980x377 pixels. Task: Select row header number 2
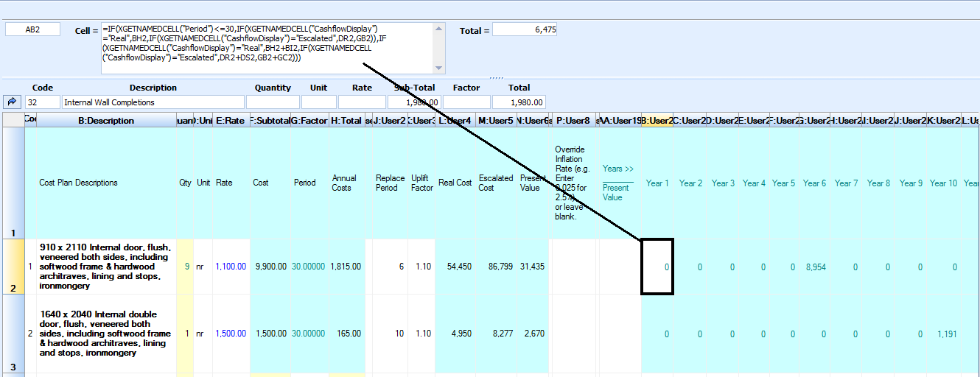click(13, 267)
